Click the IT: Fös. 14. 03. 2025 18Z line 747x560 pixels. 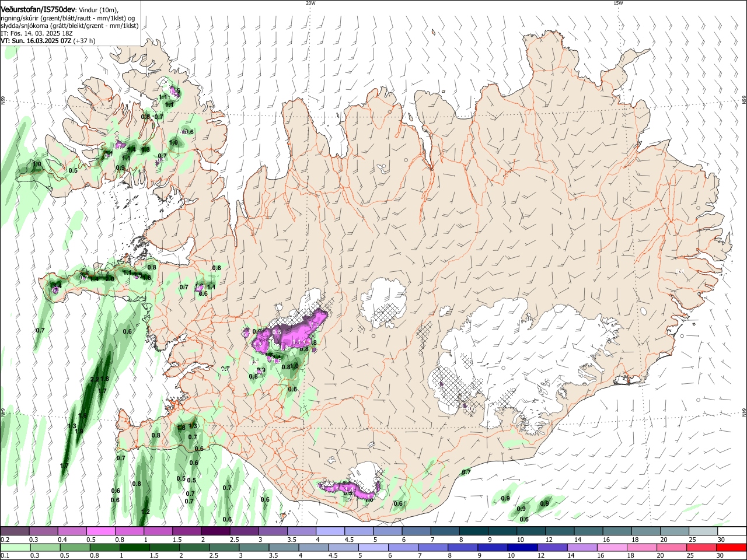(37, 34)
